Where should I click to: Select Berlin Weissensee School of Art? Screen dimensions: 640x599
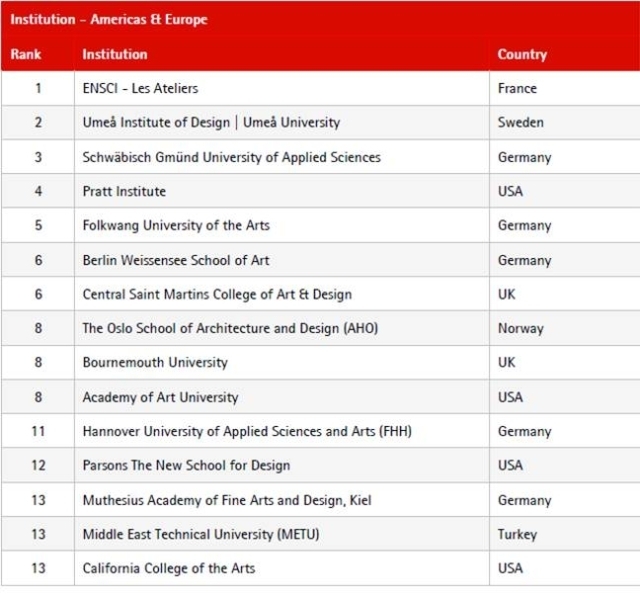tap(176, 260)
